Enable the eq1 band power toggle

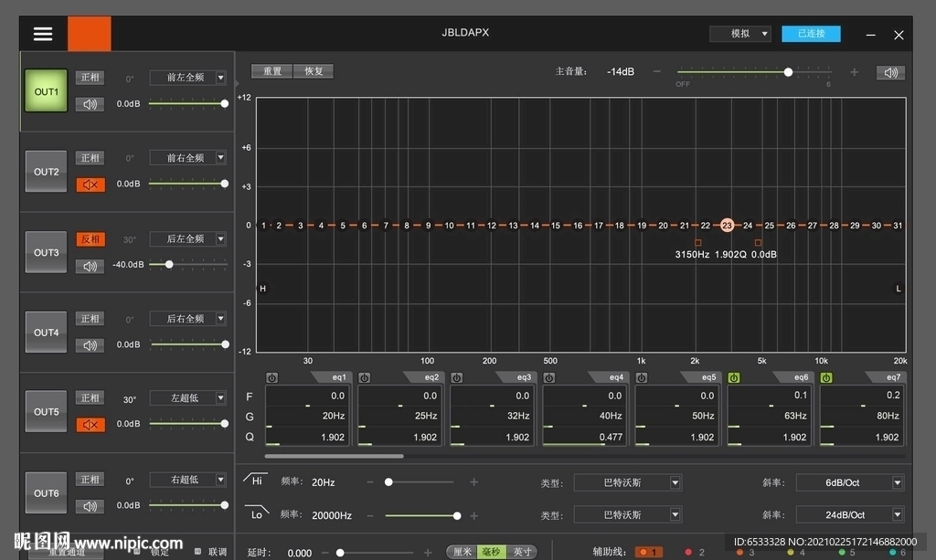[x=271, y=377]
